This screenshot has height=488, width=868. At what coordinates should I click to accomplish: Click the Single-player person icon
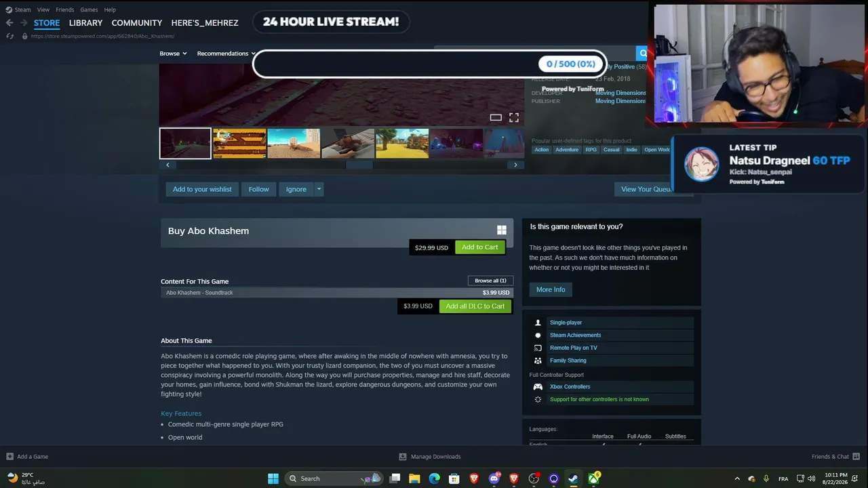[538, 323]
